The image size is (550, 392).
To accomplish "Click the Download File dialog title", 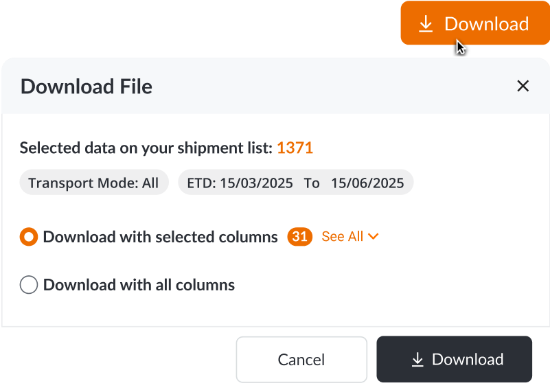I will pyautogui.click(x=87, y=87).
